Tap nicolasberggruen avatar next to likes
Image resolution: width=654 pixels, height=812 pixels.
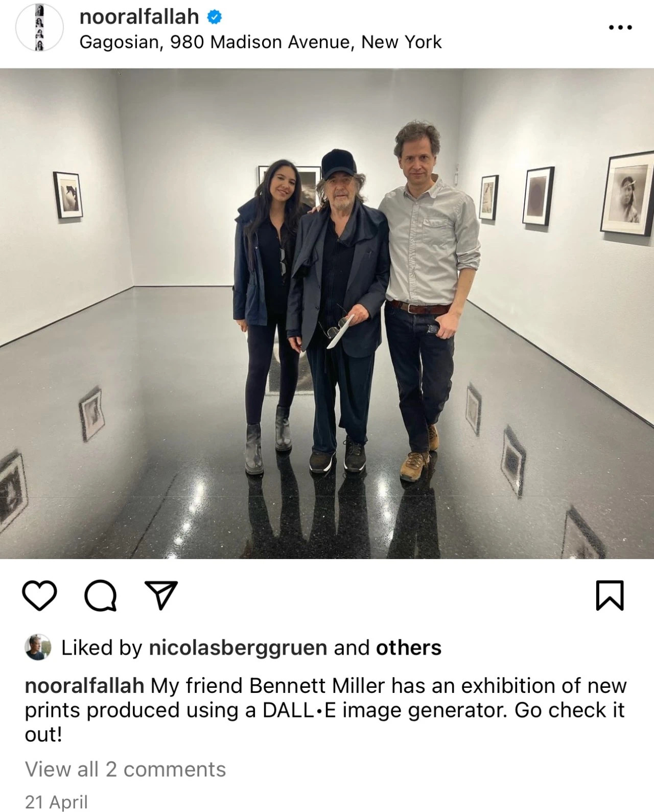pyautogui.click(x=38, y=647)
